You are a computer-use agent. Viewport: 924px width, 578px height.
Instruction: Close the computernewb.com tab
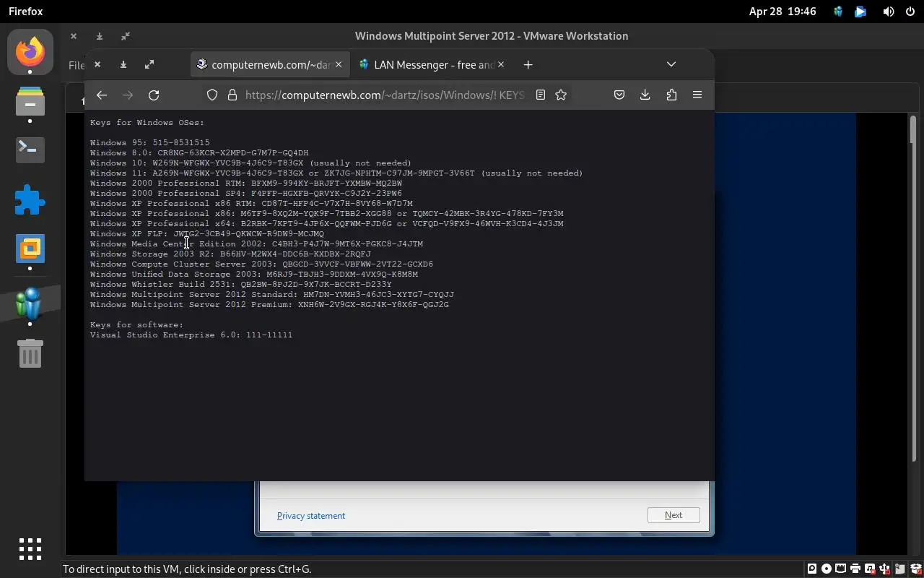338,64
